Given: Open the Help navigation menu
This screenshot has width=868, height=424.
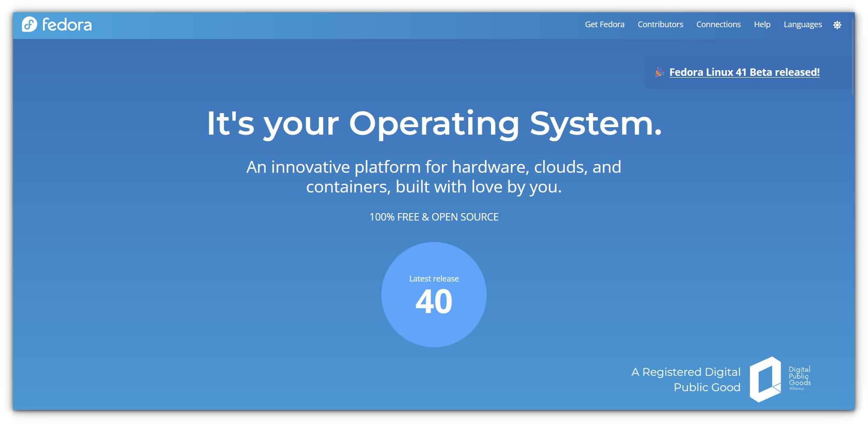Looking at the screenshot, I should click(x=762, y=25).
